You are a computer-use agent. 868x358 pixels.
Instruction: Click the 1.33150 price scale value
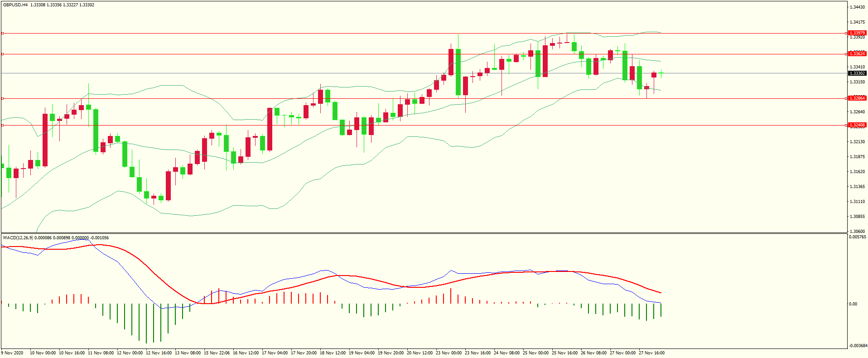tap(857, 82)
